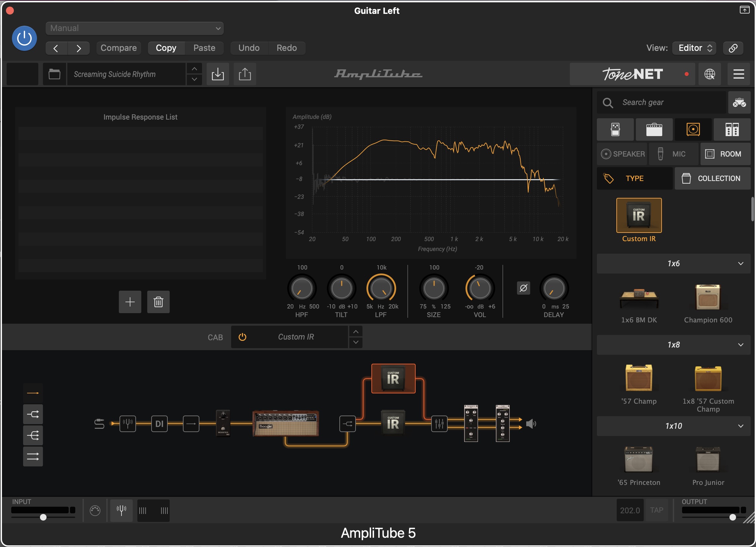Click the SIZE knob
756x547 pixels.
(434, 288)
